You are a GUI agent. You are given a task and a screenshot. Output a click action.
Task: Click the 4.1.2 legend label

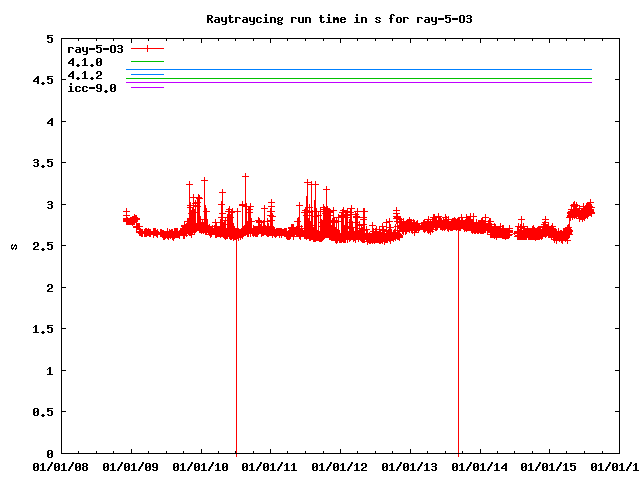click(x=84, y=75)
